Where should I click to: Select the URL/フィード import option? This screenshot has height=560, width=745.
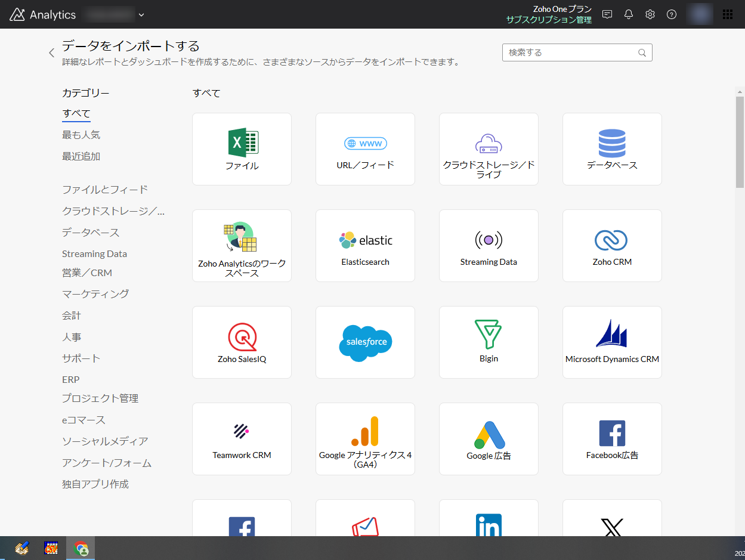pos(365,149)
